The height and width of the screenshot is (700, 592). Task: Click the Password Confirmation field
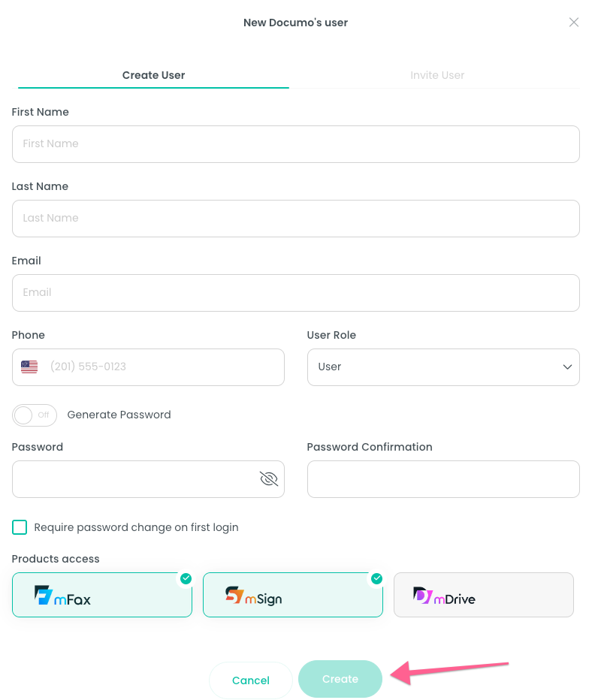pos(443,479)
